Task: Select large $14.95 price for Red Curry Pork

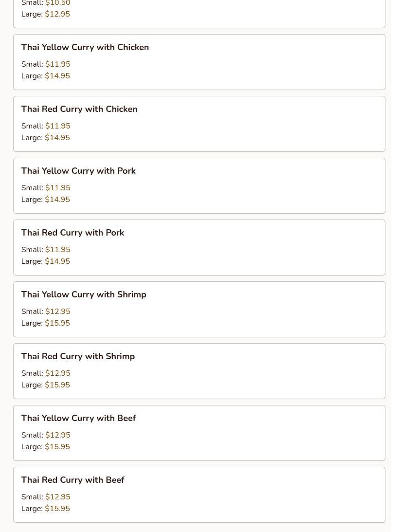Action: click(x=57, y=261)
